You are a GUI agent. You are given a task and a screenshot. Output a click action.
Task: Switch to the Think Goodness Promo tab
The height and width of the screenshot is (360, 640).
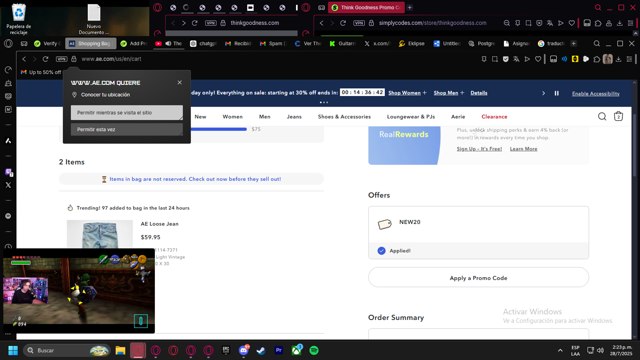click(x=367, y=7)
